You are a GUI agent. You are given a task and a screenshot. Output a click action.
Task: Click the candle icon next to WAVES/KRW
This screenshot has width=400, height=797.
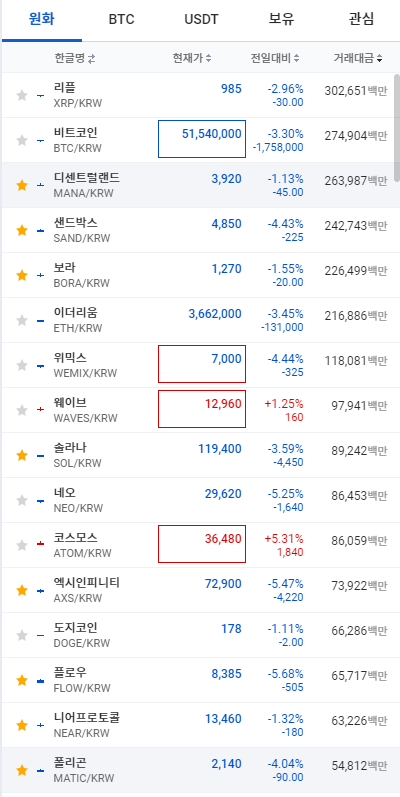41,410
